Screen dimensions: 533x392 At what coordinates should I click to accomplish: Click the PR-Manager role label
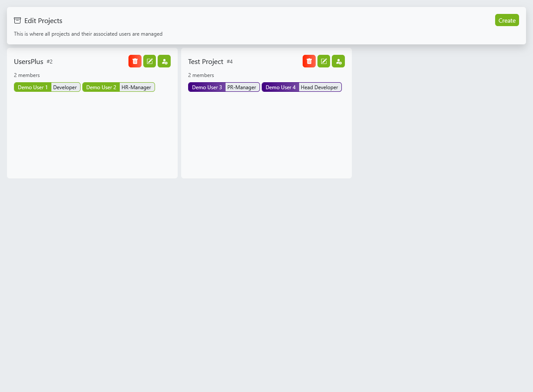242,87
